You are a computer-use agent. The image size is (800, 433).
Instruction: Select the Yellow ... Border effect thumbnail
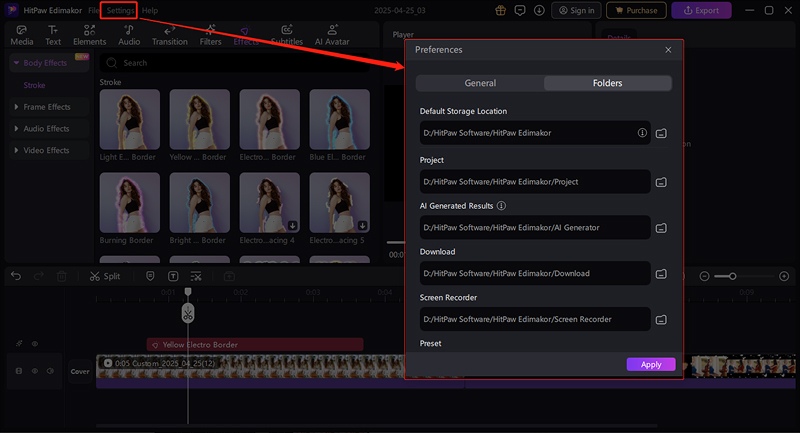point(199,119)
